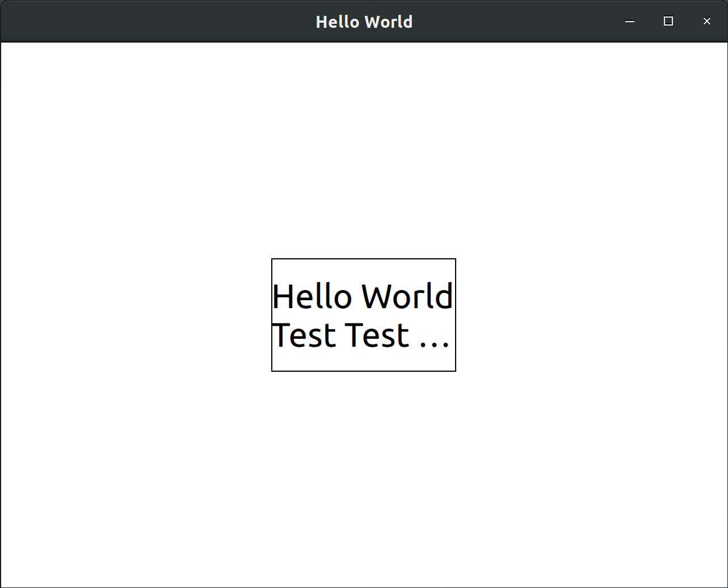Maximize the Hello World window
The image size is (728, 588).
tap(668, 22)
